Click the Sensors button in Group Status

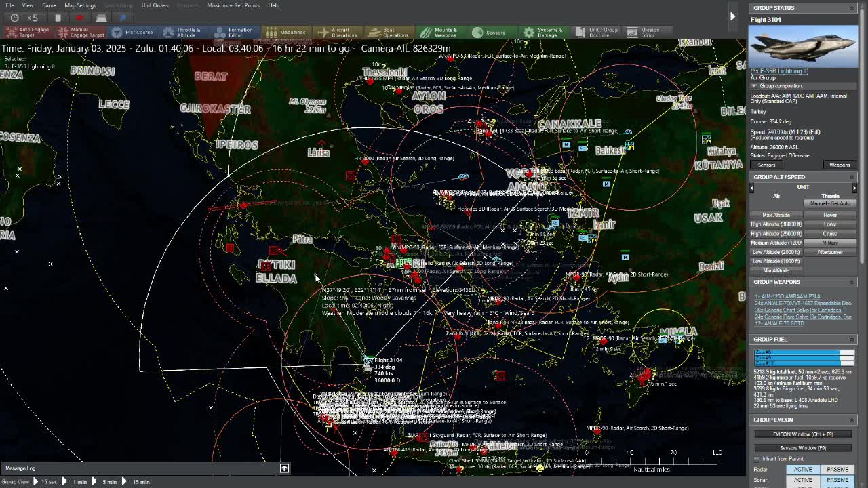click(x=766, y=165)
